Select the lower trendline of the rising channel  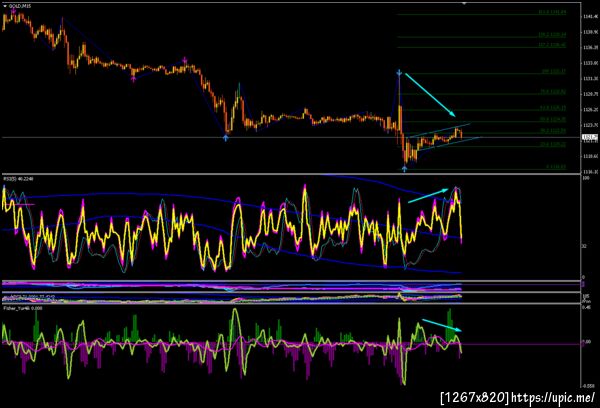pos(448,144)
